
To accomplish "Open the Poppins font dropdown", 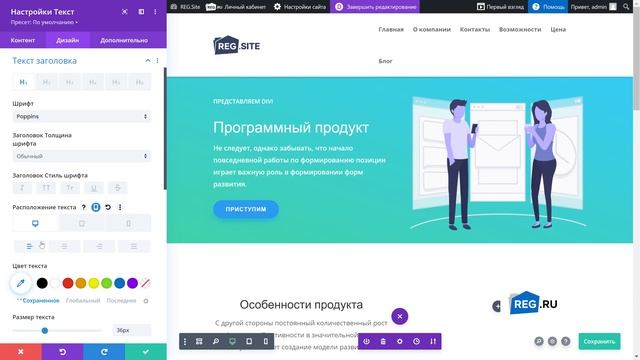I will tap(82, 116).
